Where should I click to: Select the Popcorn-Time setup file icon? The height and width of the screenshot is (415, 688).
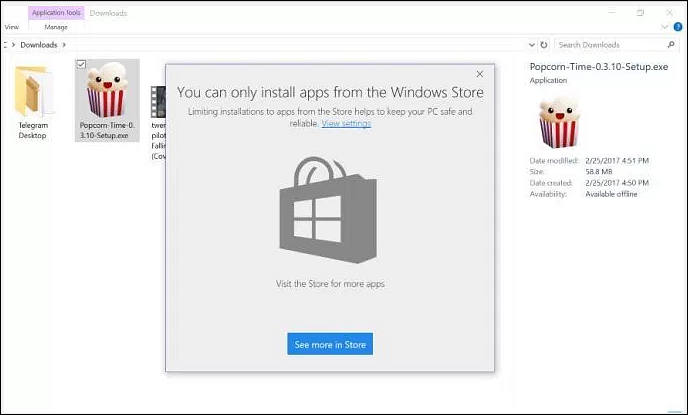(x=108, y=90)
